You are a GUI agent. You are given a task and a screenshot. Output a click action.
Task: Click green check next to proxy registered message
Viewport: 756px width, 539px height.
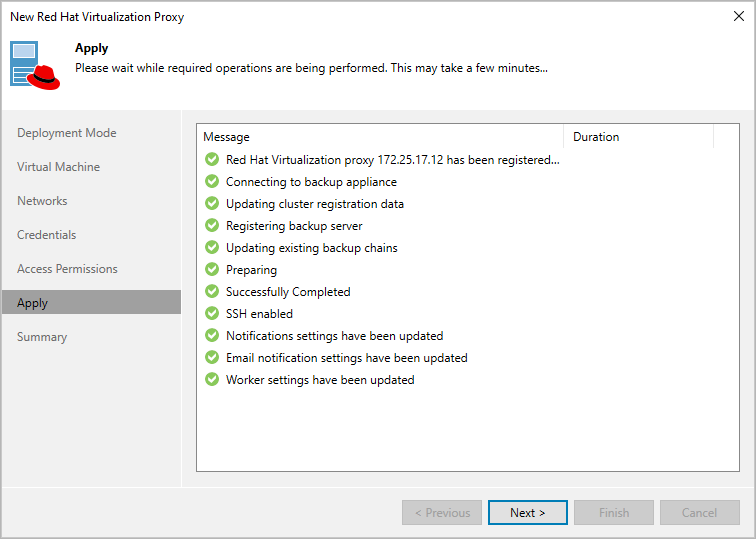[x=212, y=159]
